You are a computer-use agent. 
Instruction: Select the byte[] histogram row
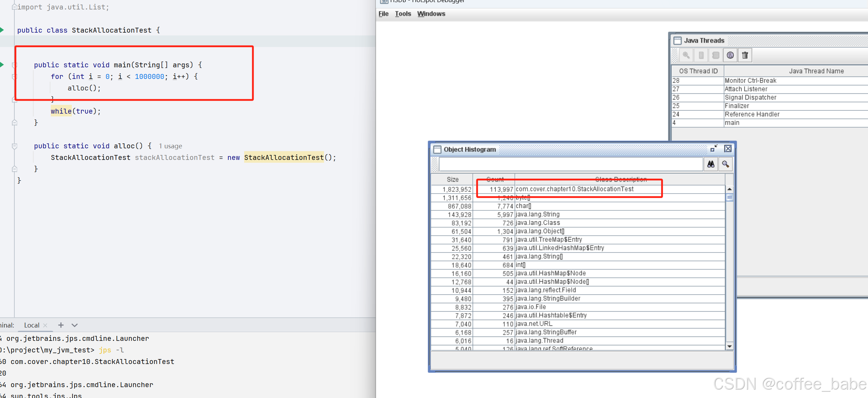point(578,198)
